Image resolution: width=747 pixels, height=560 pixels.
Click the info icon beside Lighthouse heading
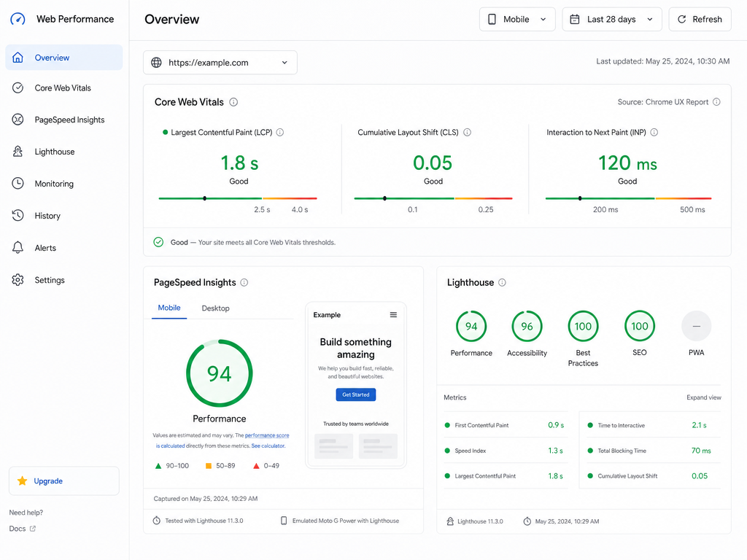click(x=502, y=282)
